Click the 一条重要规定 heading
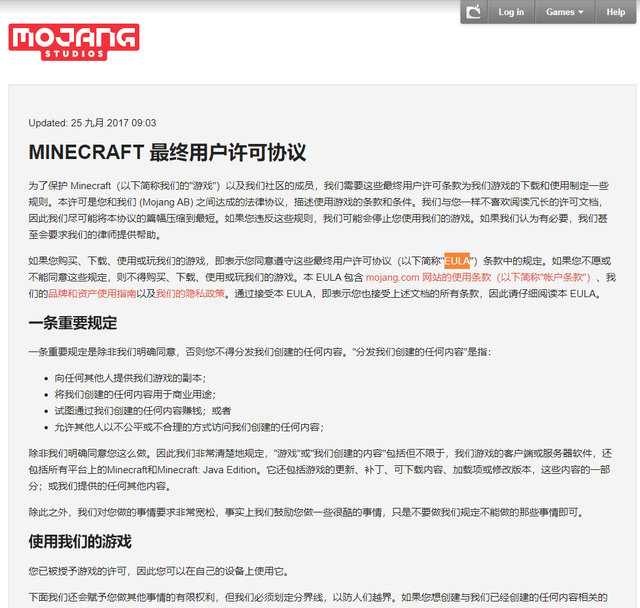 click(73, 323)
